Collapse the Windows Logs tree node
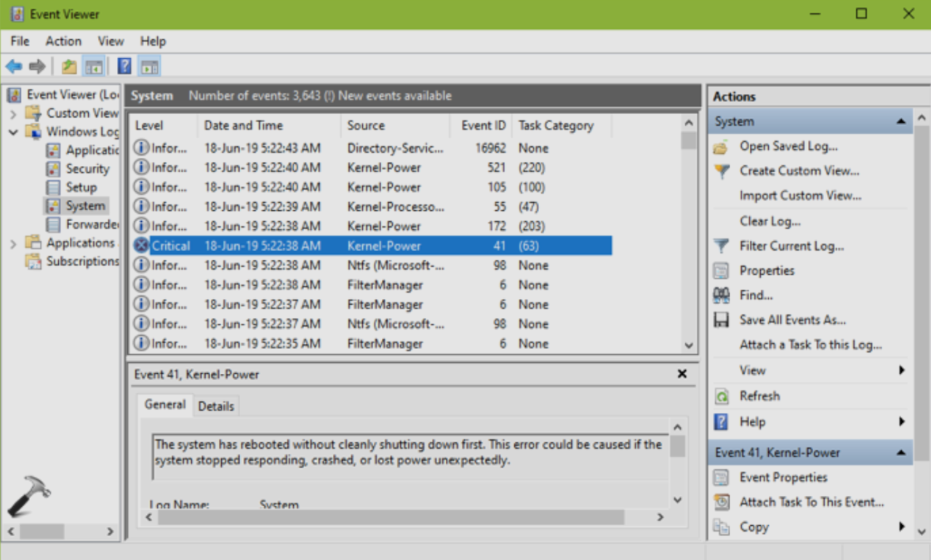The height and width of the screenshot is (560, 931). 13,132
